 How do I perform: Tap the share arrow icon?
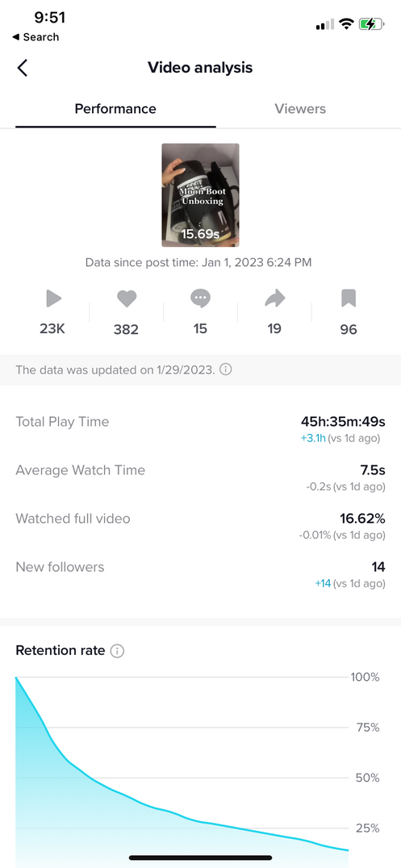click(x=274, y=299)
